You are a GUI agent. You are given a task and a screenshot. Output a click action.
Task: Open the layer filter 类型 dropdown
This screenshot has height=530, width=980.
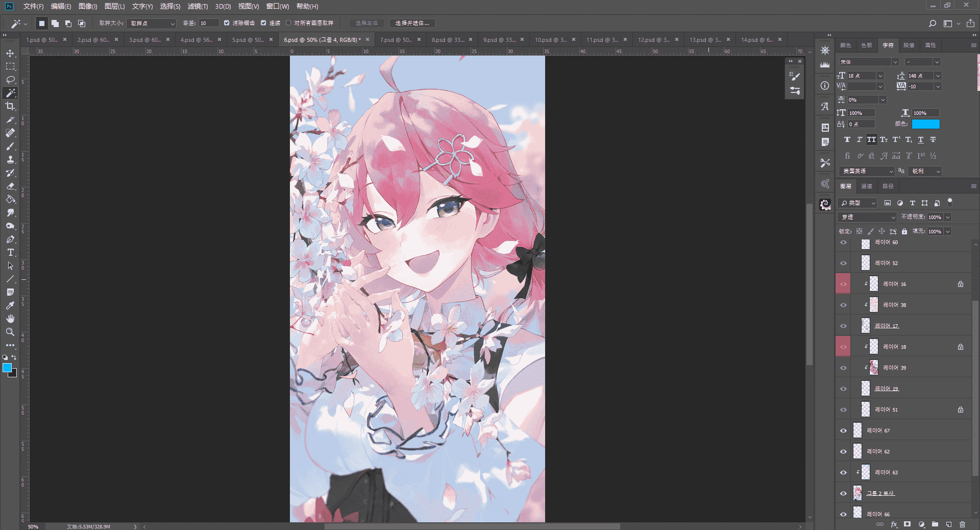tap(857, 203)
